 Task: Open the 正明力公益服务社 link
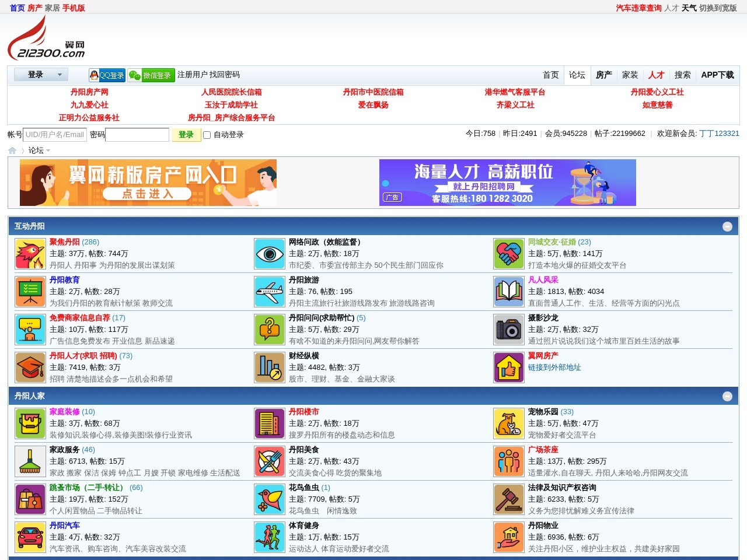pyautogui.click(x=89, y=118)
